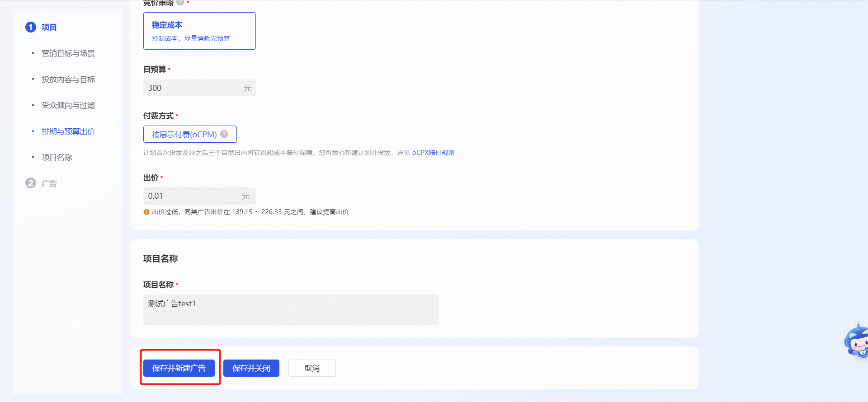Click the 控制成本，尽量消耗完预算 description text

tap(191, 38)
